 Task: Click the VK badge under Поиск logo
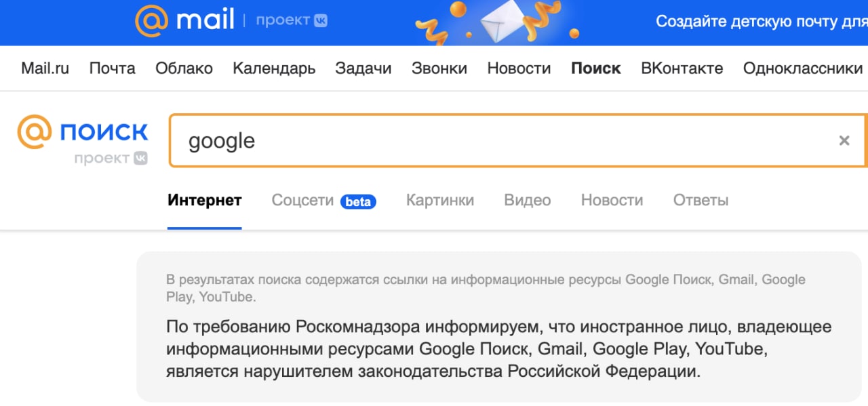tap(140, 159)
